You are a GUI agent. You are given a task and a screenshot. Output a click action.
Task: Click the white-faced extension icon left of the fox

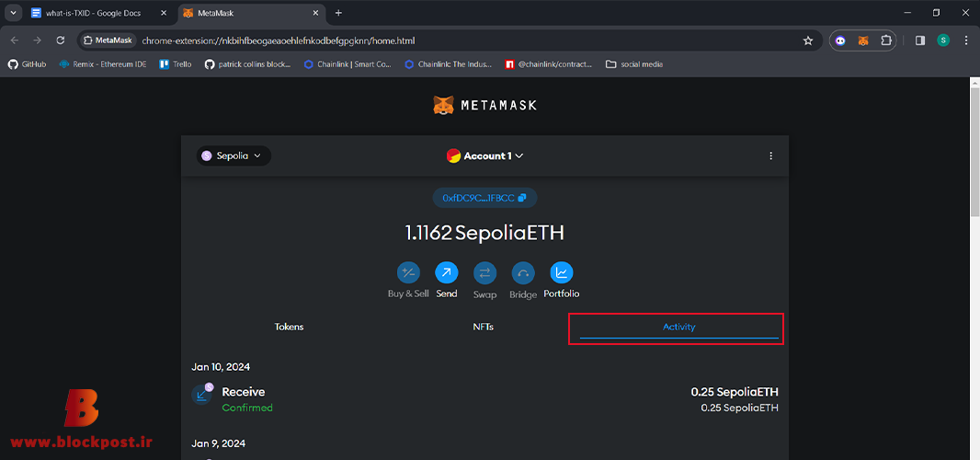coord(840,40)
